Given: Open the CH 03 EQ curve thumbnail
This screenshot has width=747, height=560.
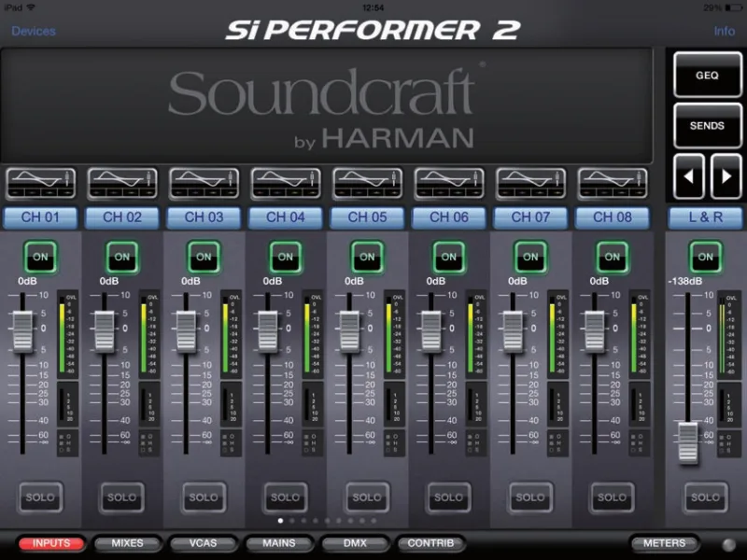Looking at the screenshot, I should tap(204, 183).
